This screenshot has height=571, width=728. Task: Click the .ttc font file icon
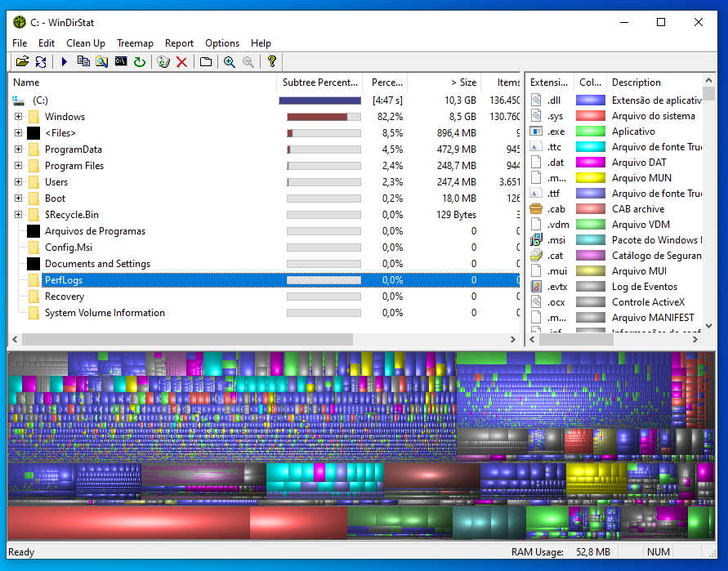coord(536,147)
